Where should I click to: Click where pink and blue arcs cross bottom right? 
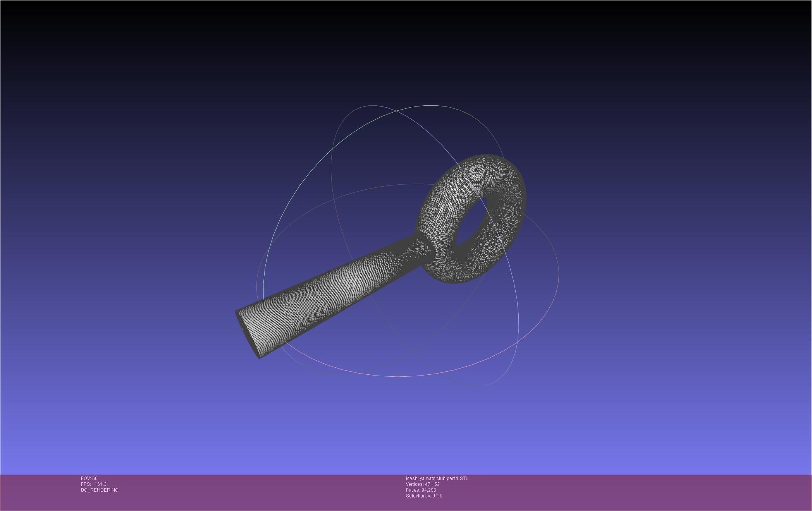pyautogui.click(x=518, y=342)
